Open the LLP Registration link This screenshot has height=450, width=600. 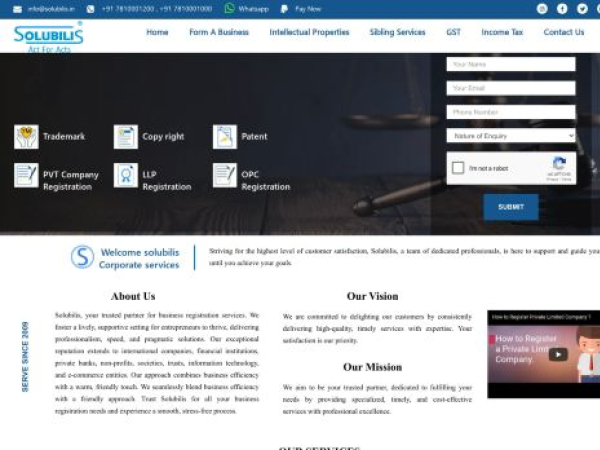(x=166, y=181)
